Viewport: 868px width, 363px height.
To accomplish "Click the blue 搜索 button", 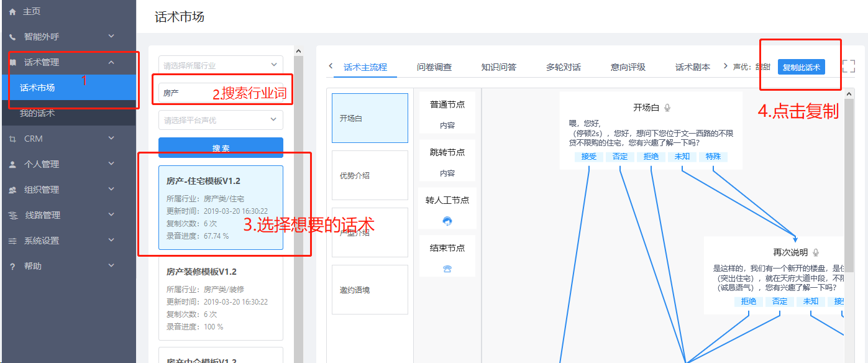I will coord(221,147).
